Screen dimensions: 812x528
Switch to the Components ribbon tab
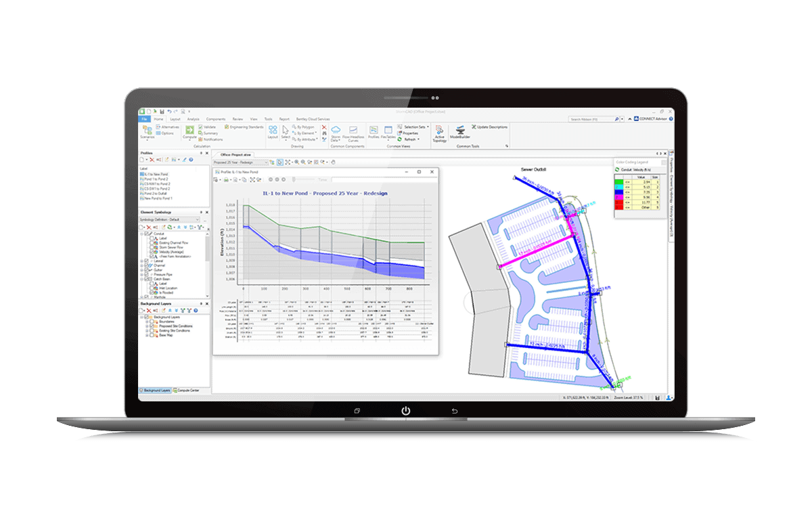click(x=216, y=119)
